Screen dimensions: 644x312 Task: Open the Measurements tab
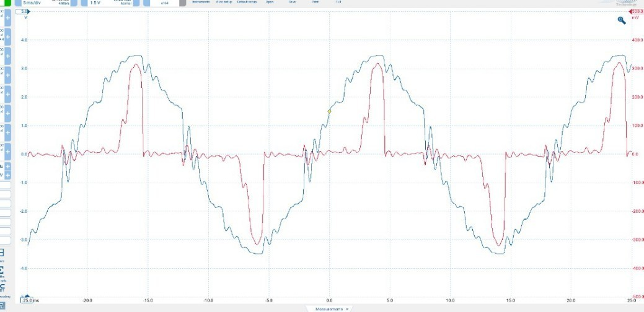[329, 309]
